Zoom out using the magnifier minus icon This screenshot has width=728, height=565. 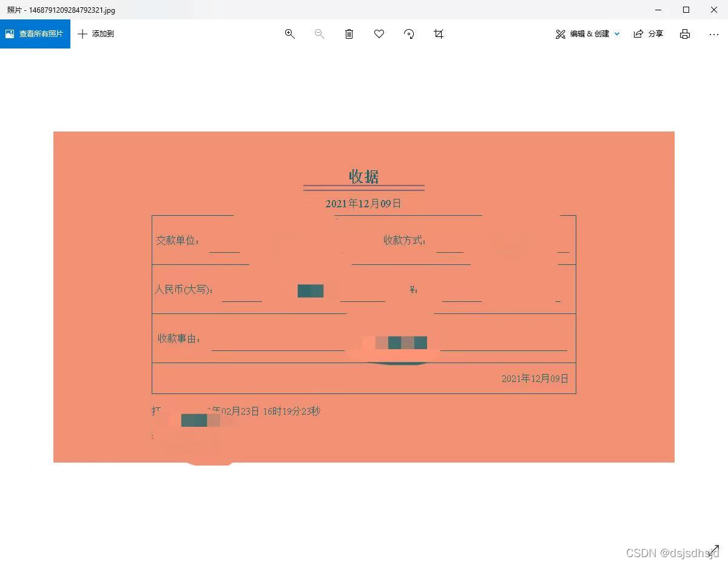click(x=319, y=34)
